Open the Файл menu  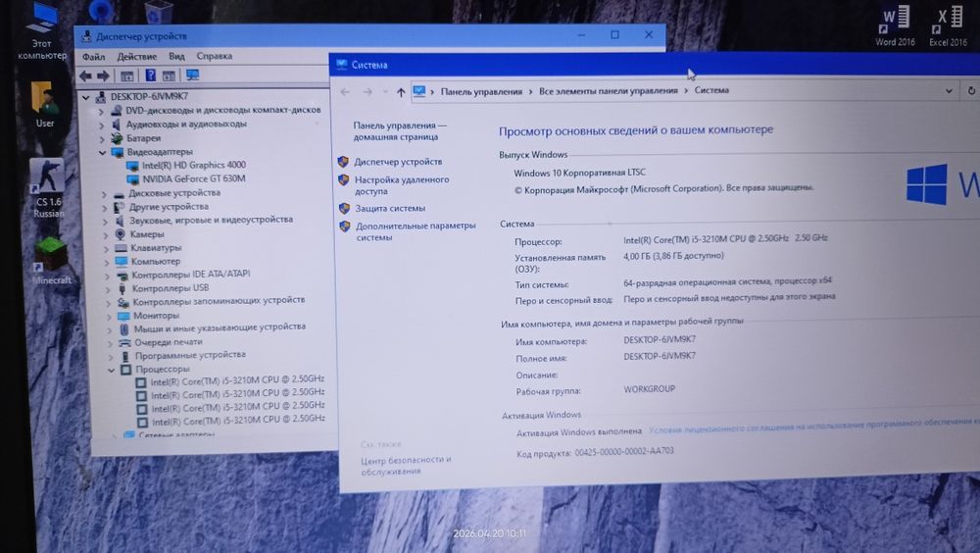94,57
